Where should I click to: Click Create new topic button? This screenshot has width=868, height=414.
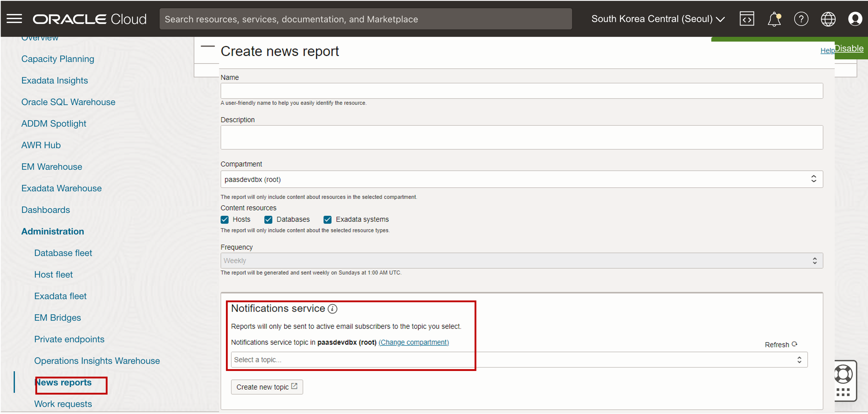click(267, 387)
